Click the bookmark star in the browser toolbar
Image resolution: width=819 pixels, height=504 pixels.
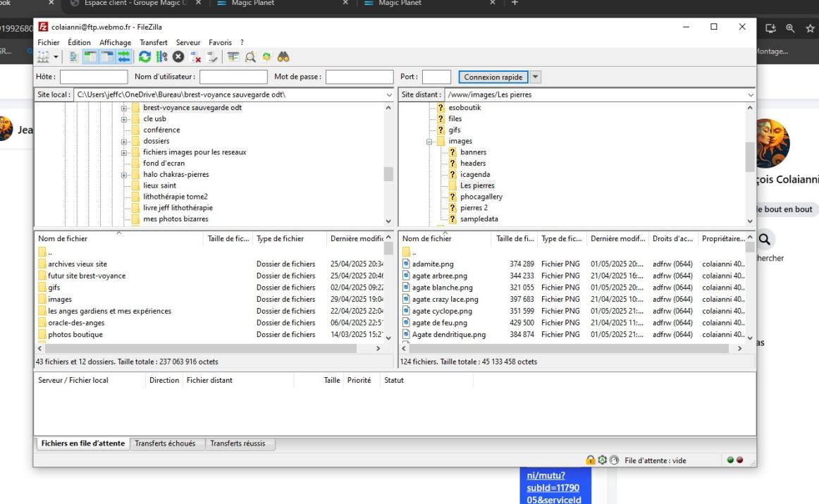(x=810, y=29)
